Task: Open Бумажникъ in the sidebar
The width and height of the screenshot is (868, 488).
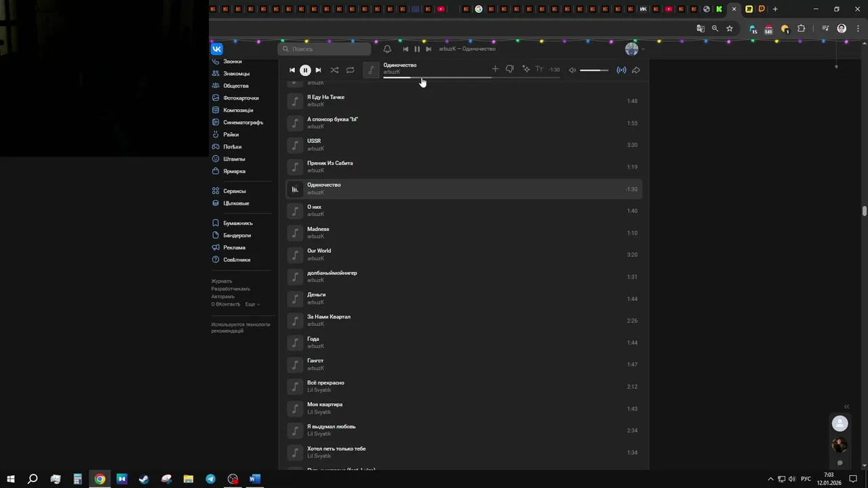Action: point(237,223)
